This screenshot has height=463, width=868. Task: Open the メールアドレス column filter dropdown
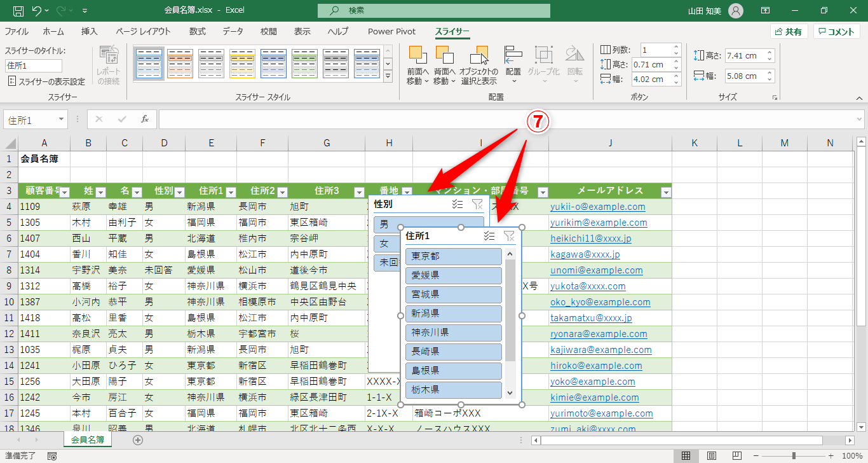[x=666, y=192]
